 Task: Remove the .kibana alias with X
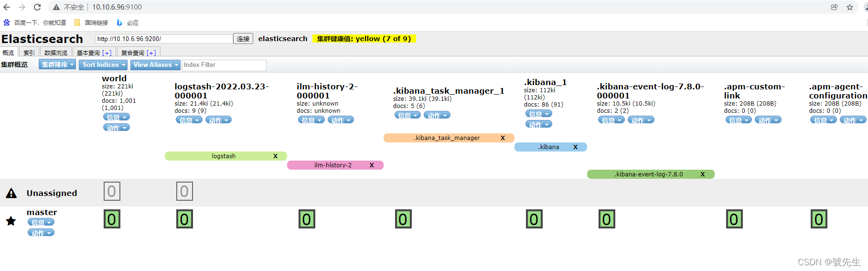click(575, 147)
